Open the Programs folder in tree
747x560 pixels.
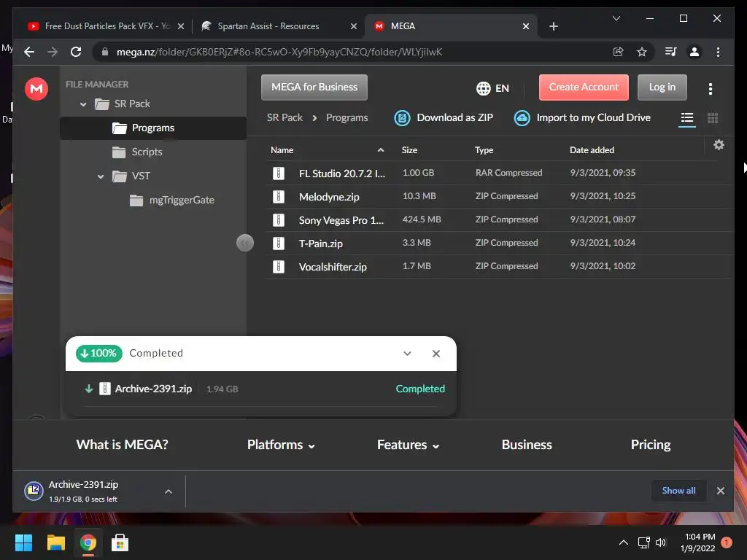[x=153, y=128]
